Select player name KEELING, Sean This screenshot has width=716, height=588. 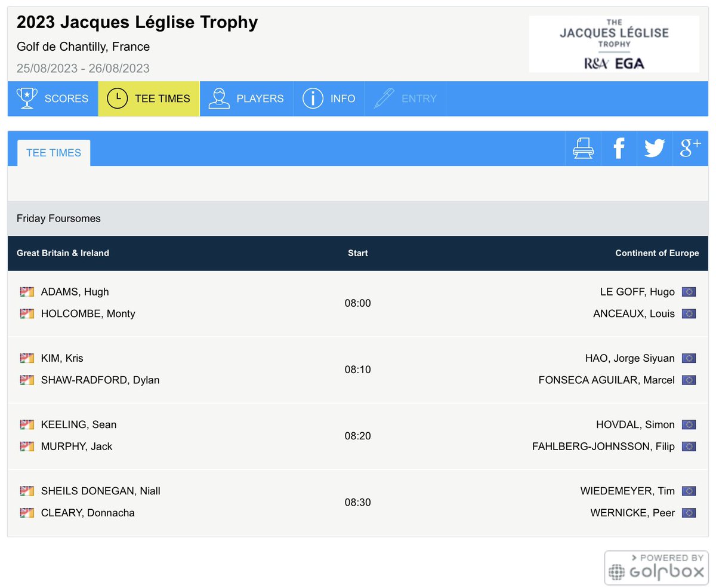coord(79,424)
